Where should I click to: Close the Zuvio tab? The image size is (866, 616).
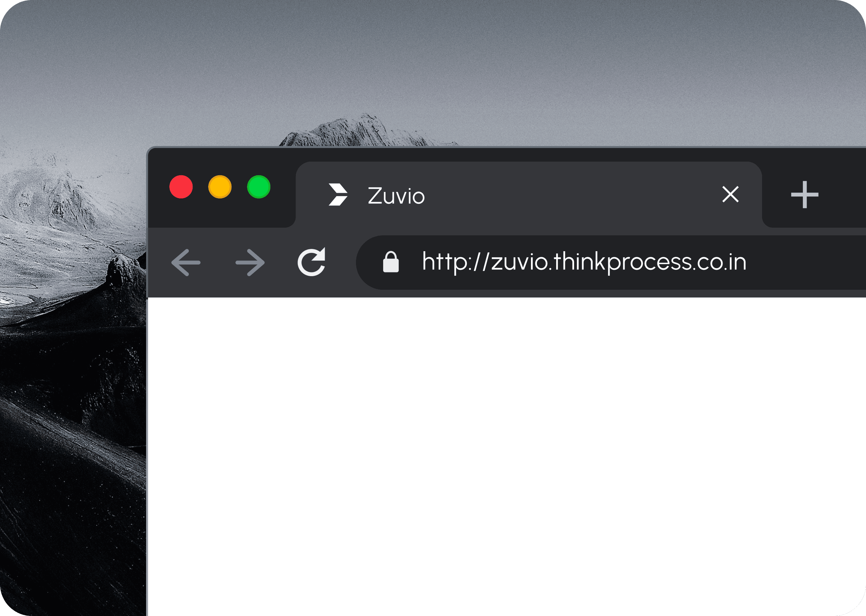click(731, 194)
